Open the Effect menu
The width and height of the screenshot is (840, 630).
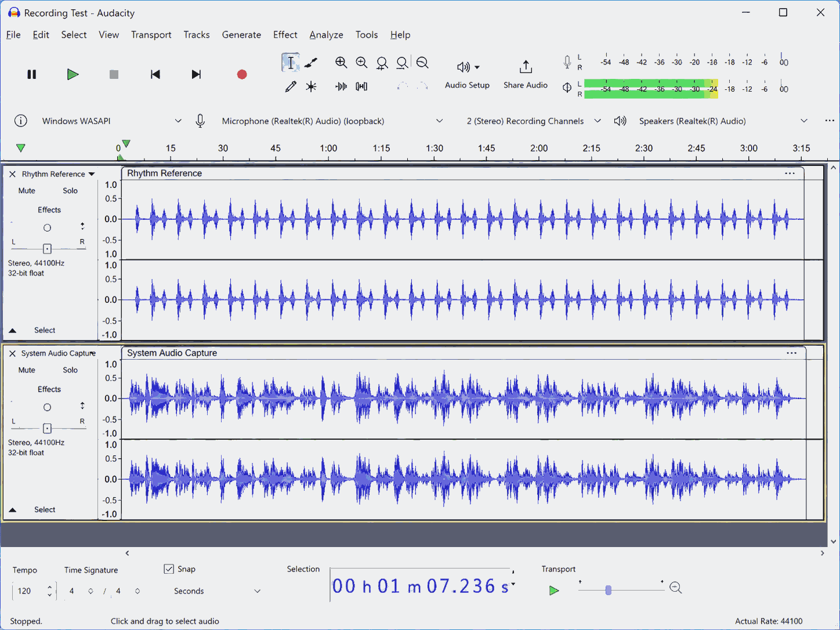(285, 35)
